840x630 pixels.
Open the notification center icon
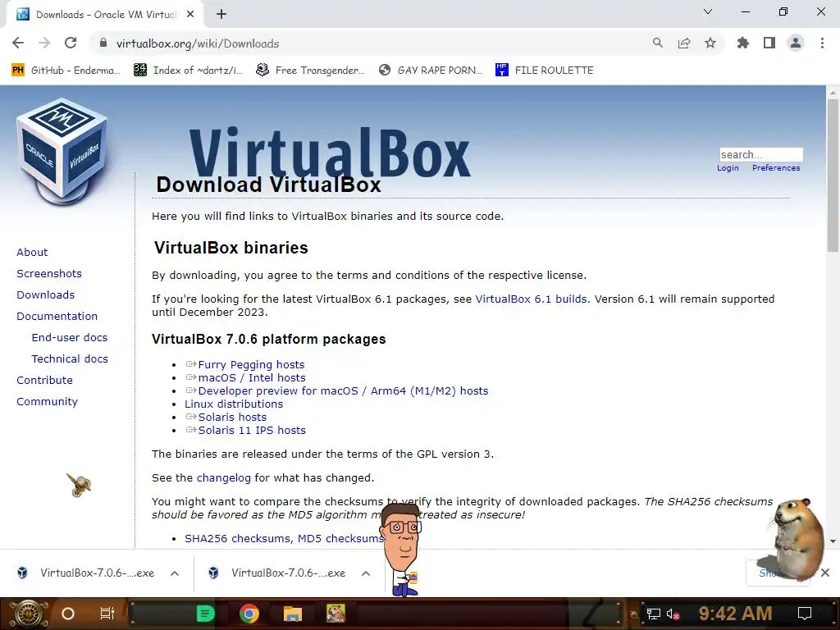pyautogui.click(x=804, y=614)
